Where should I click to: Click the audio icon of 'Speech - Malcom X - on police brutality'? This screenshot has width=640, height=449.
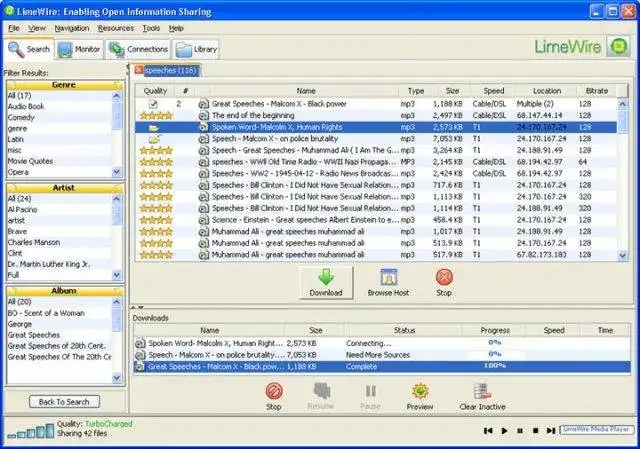click(x=203, y=139)
